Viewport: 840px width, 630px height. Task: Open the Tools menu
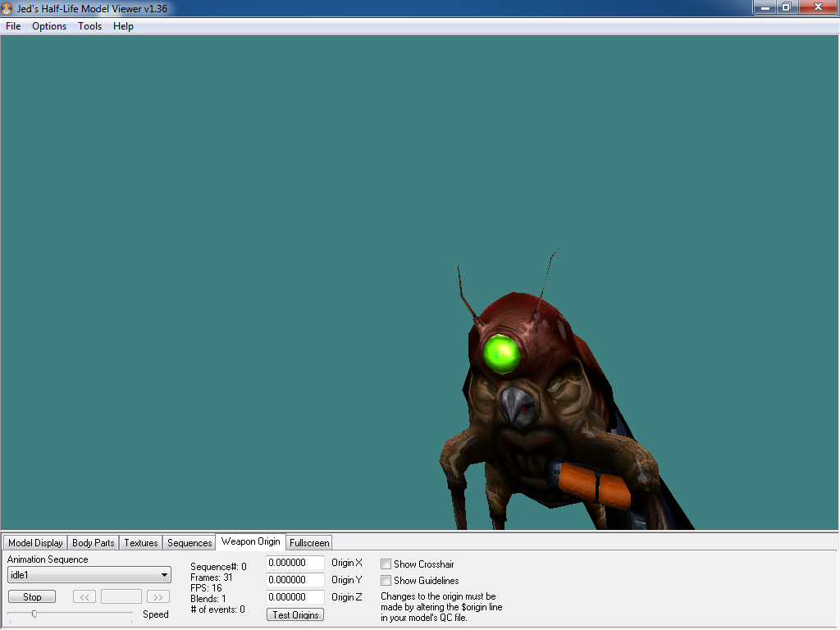click(x=89, y=26)
